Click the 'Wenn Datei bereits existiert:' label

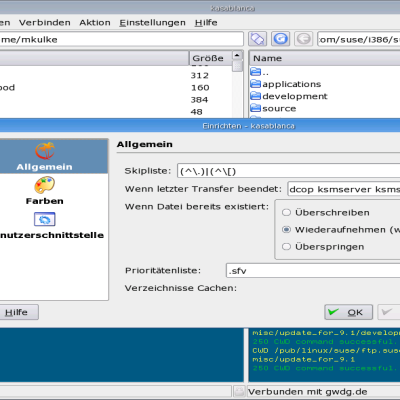(197, 207)
